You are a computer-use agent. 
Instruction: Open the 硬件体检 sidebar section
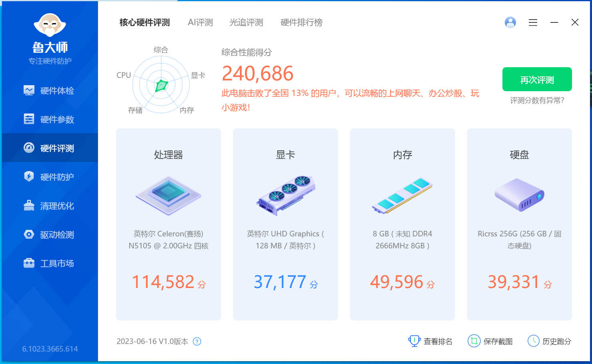pyautogui.click(x=50, y=90)
